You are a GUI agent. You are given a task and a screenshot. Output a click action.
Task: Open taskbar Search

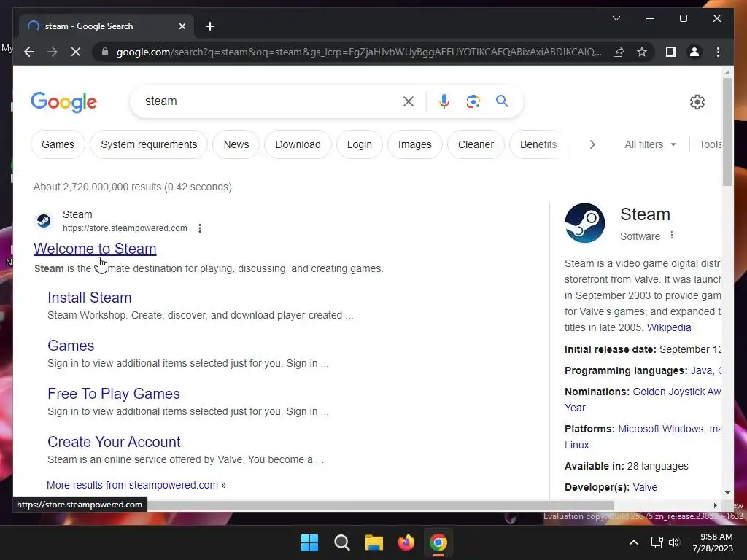341,542
